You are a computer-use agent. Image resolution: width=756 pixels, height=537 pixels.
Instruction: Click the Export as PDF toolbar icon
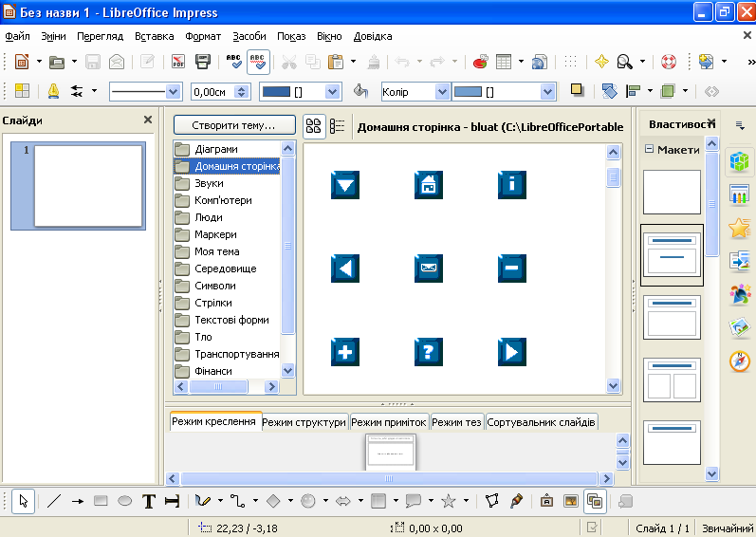pyautogui.click(x=178, y=62)
